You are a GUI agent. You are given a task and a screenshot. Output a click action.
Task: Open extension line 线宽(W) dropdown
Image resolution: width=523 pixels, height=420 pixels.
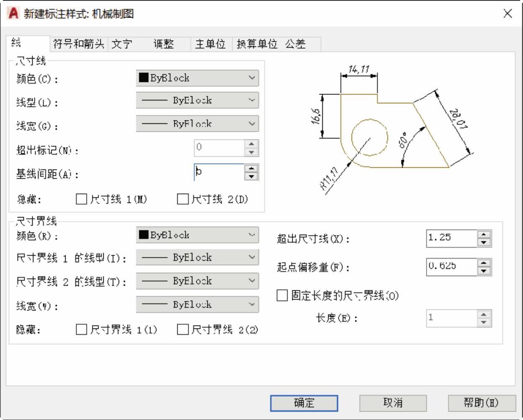tap(197, 305)
